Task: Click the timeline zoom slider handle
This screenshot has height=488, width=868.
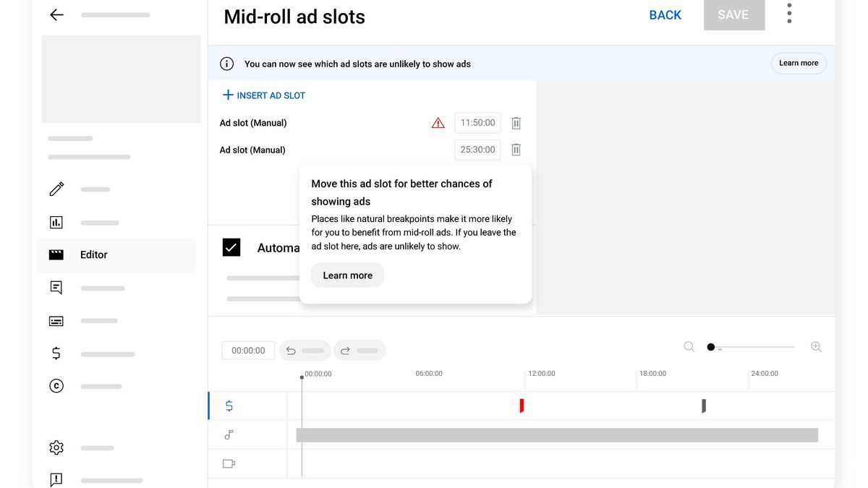Action: click(x=711, y=348)
